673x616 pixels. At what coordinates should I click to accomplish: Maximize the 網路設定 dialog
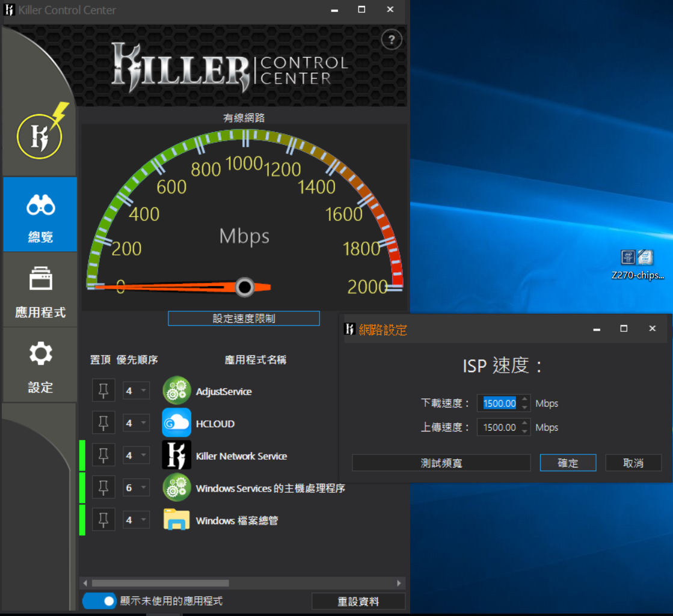pos(624,329)
